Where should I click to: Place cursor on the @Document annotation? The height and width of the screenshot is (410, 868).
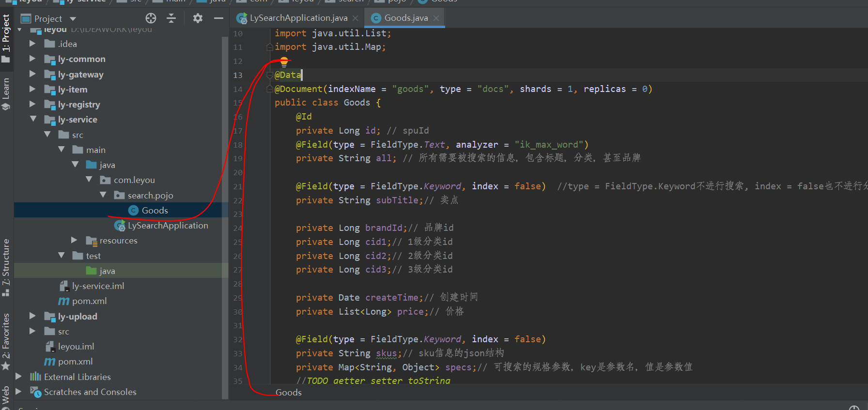click(x=298, y=89)
